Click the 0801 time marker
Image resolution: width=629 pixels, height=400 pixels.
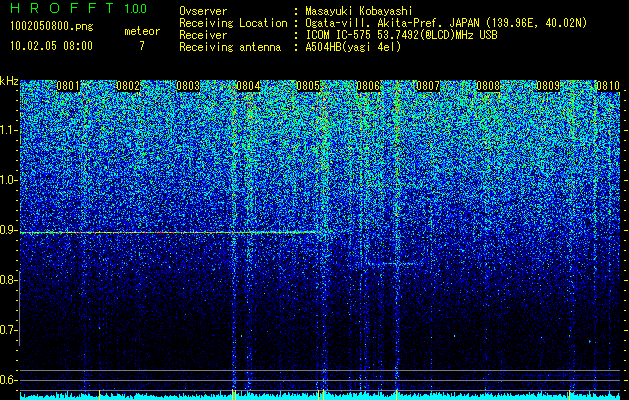click(68, 86)
